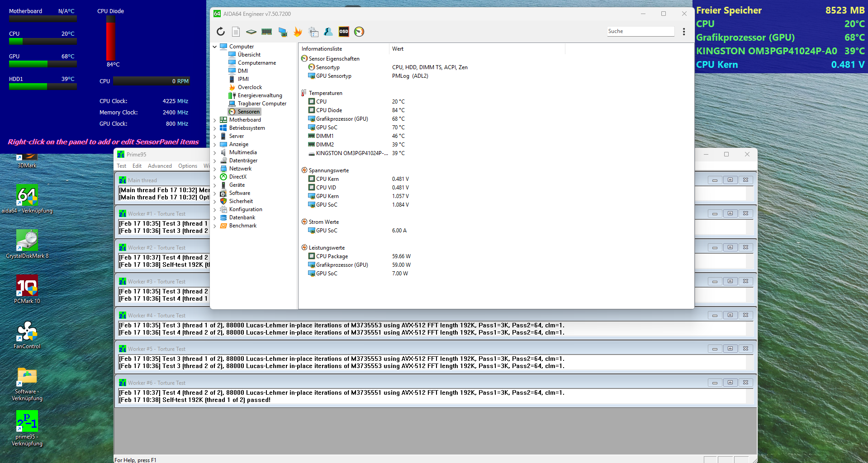Open the aida64 desktop shortcut

pyautogui.click(x=27, y=199)
